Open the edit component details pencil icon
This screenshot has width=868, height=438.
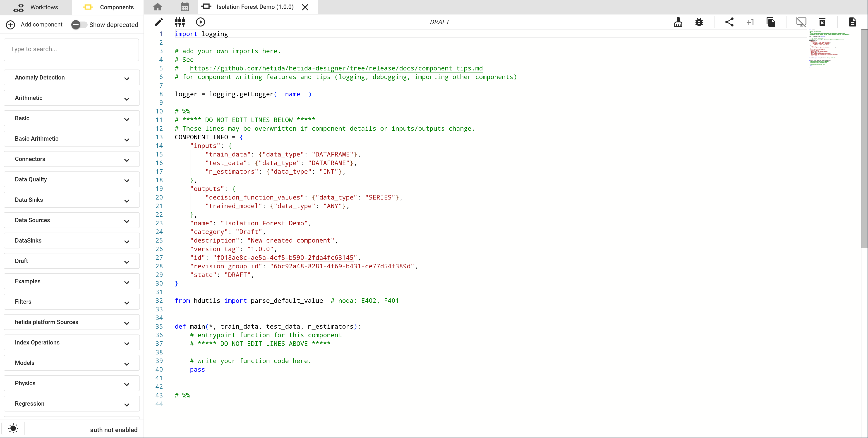[x=159, y=22]
